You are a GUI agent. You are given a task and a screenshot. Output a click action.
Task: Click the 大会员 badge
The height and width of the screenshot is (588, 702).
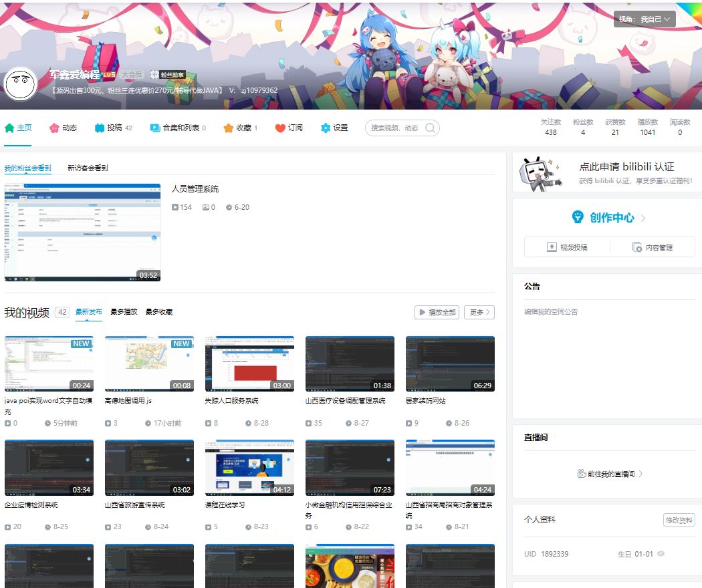tap(132, 75)
